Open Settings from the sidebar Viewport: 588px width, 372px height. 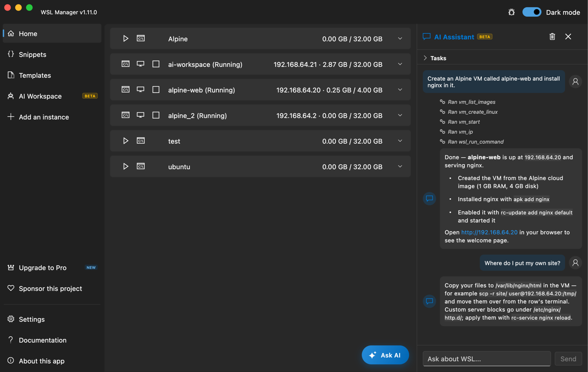[52, 319]
